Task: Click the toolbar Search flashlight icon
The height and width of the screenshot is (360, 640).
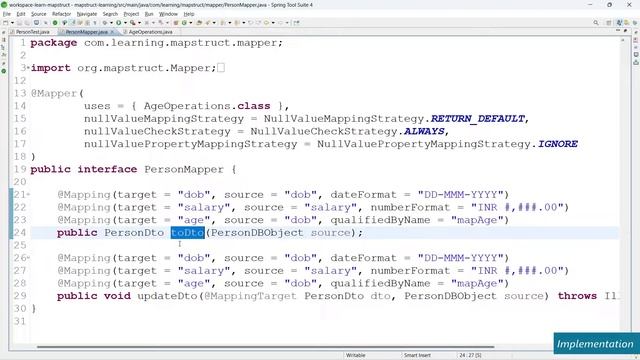Action: click(208, 23)
